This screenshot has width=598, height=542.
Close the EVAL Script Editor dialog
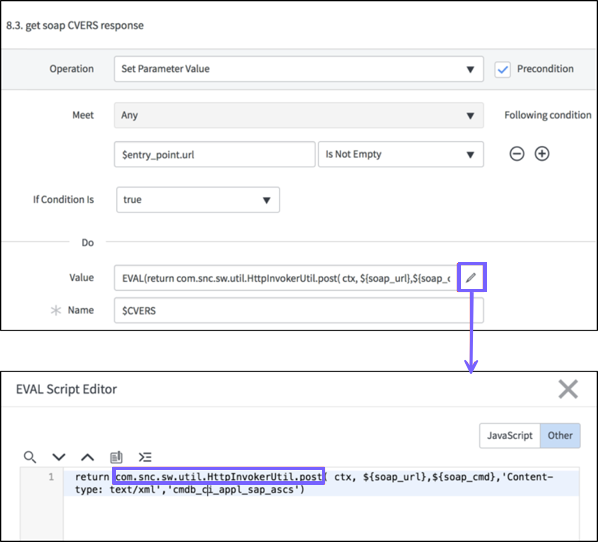pos(568,389)
